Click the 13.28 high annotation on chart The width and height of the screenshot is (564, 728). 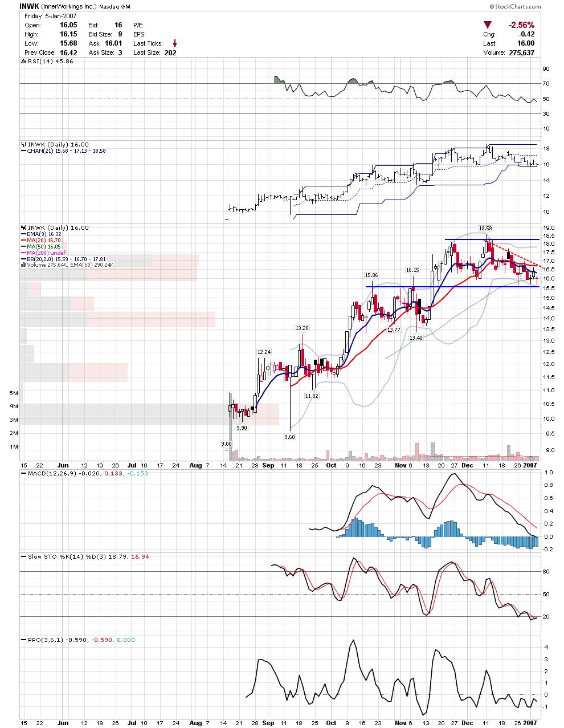(x=301, y=328)
